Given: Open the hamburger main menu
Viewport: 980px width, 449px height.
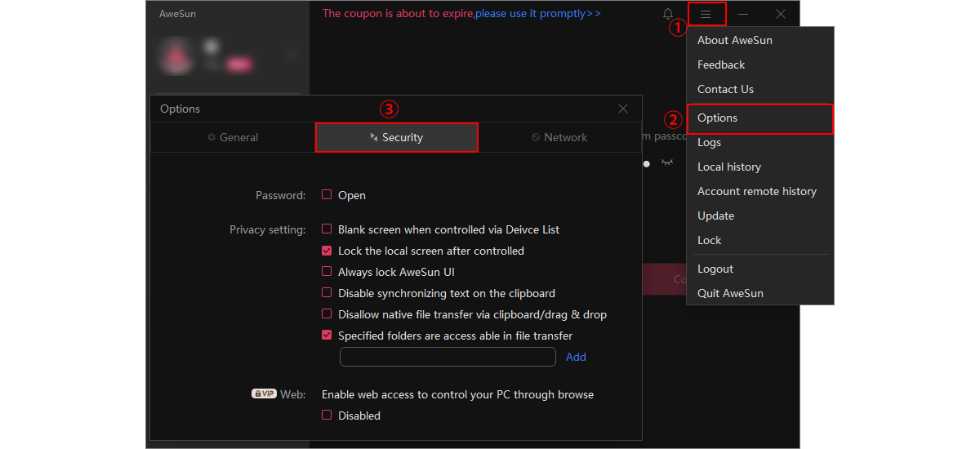Looking at the screenshot, I should [706, 14].
